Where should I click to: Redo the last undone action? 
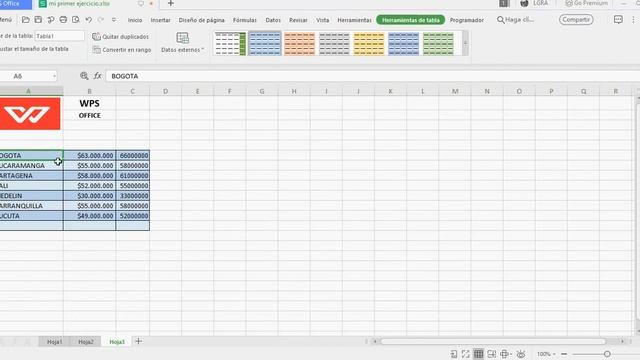pyautogui.click(x=101, y=20)
